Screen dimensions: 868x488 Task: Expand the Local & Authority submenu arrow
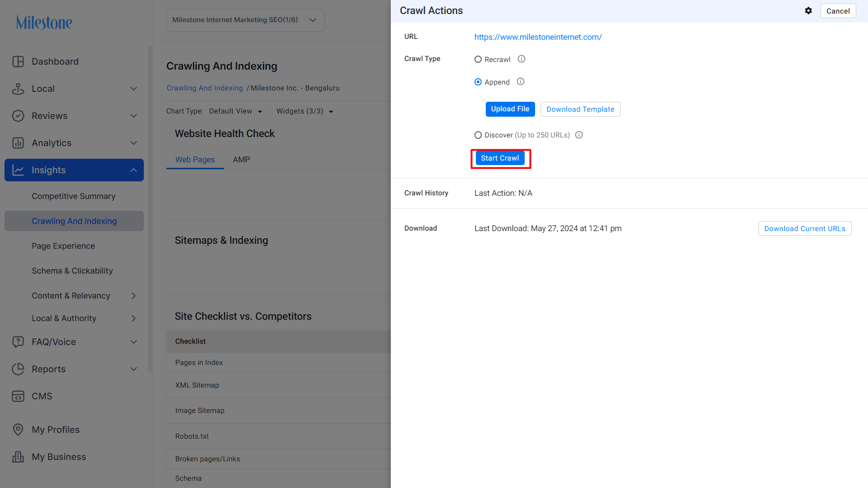point(133,318)
